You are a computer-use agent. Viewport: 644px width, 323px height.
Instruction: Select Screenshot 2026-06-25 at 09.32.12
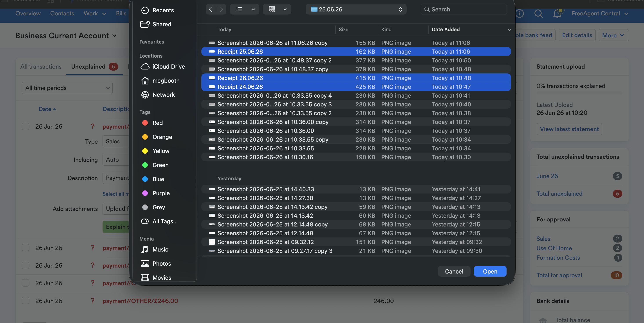(356, 242)
